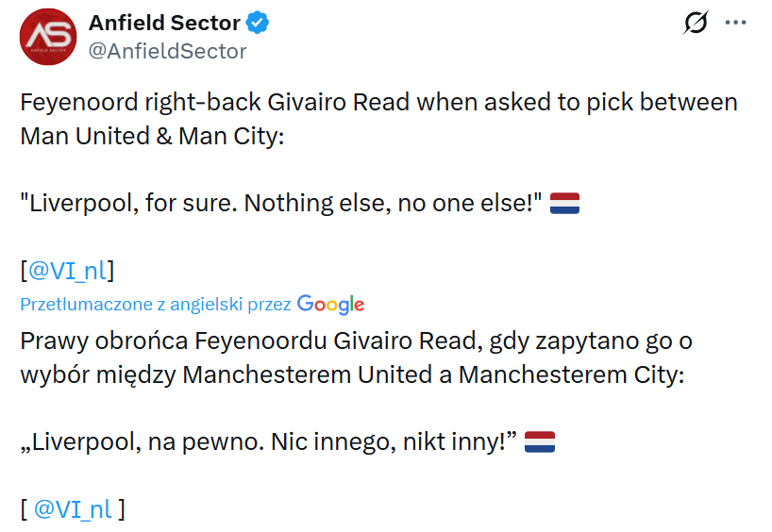Open the @AnfieldSector handle link
772x532 pixels.
point(167,51)
